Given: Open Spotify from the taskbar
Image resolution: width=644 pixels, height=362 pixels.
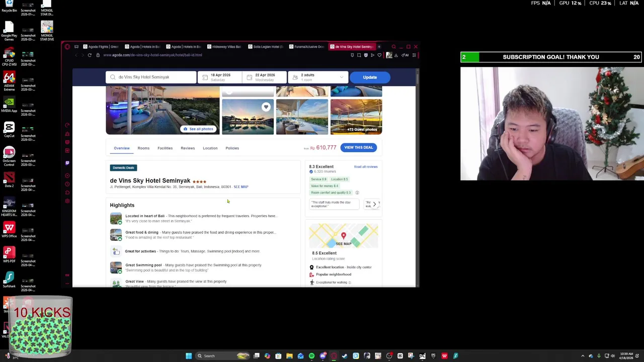Looking at the screenshot, I should pos(311,356).
